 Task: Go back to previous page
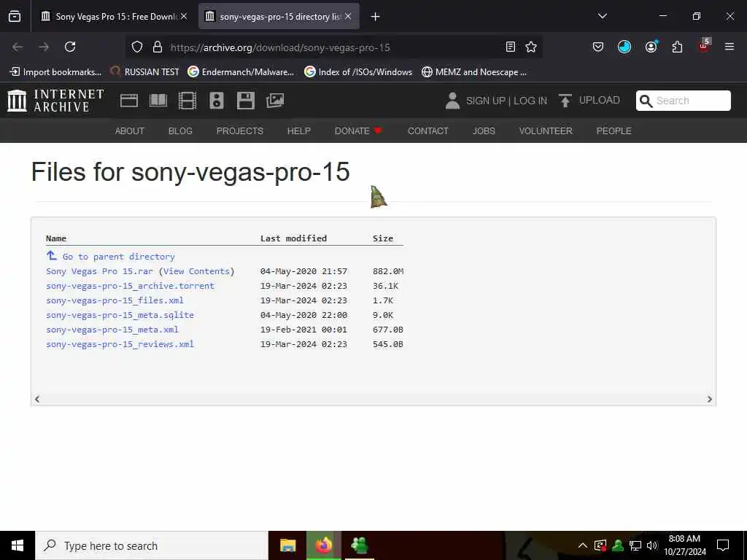point(18,47)
